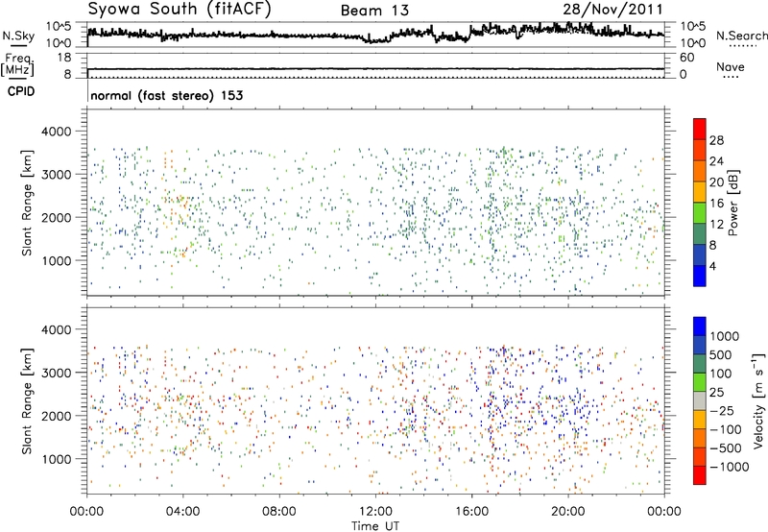Pick the red top segment of power colorbar
This screenshot has height=532, width=768.
pos(700,129)
